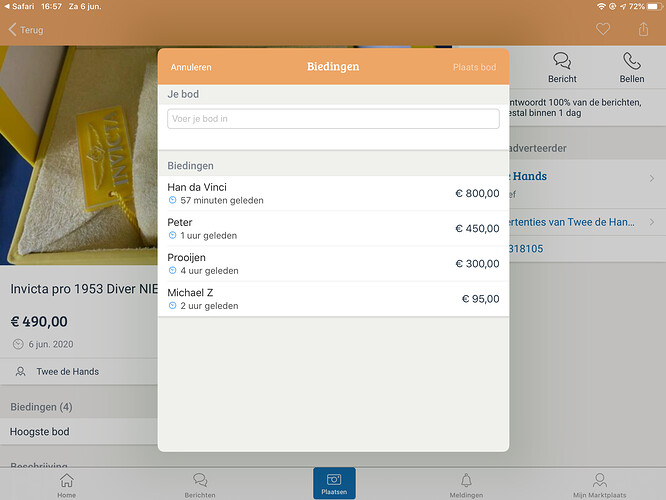Cancel the dialog with Annuleren
The height and width of the screenshot is (500, 666).
(x=191, y=67)
